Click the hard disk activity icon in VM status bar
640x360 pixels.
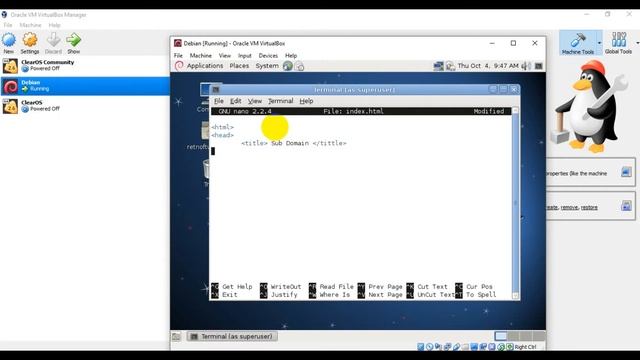(x=420, y=347)
